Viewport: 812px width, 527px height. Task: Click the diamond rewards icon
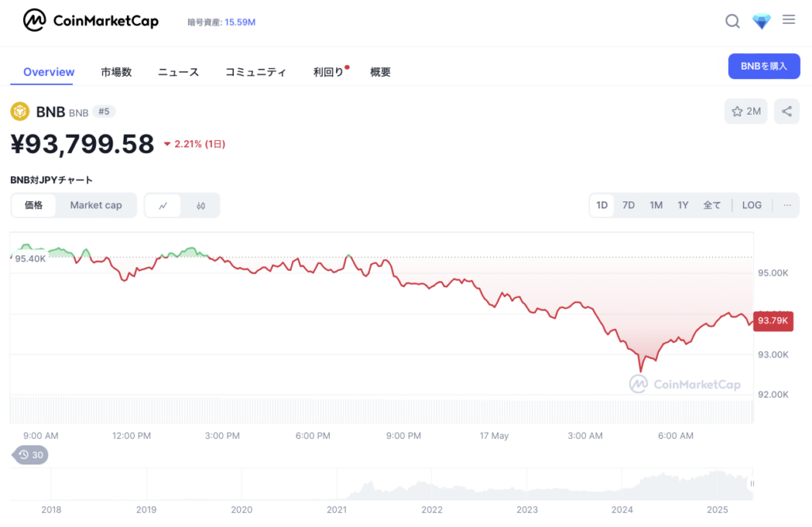pos(761,21)
